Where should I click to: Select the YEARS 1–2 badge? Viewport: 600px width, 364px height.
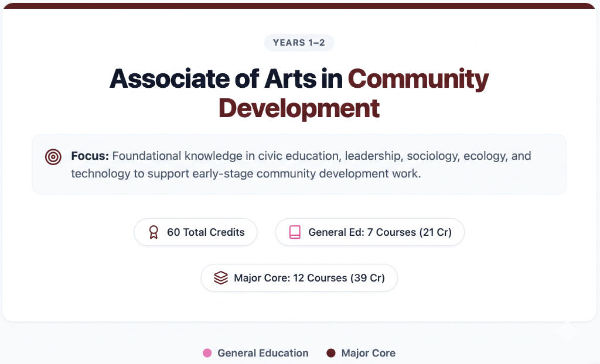(299, 43)
